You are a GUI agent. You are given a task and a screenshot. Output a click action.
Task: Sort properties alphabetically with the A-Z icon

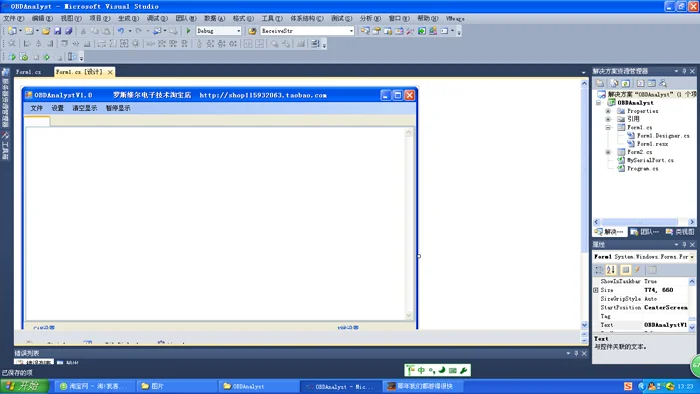click(611, 270)
